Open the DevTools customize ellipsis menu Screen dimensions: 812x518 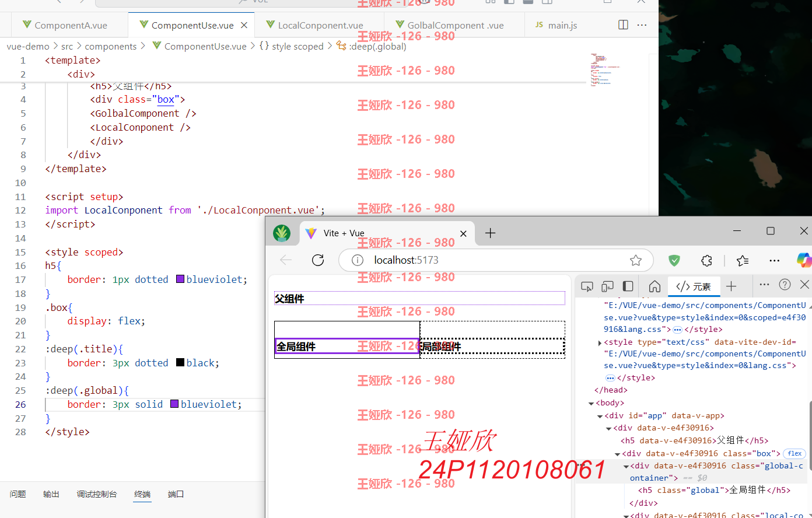(x=764, y=285)
